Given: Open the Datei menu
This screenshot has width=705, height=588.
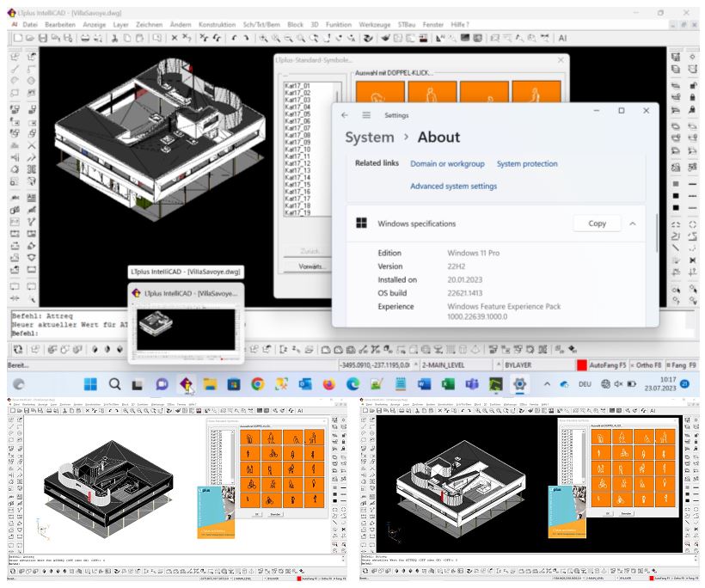Looking at the screenshot, I should point(30,25).
